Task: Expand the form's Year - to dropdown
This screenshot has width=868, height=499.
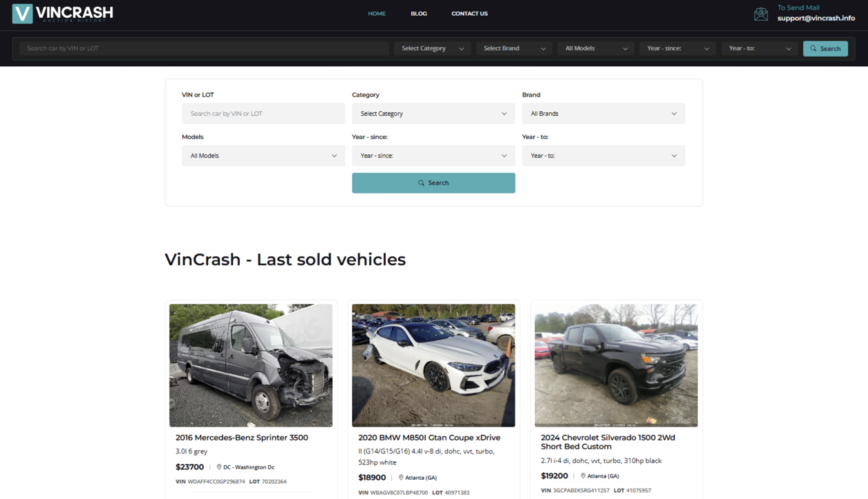Action: pos(603,156)
